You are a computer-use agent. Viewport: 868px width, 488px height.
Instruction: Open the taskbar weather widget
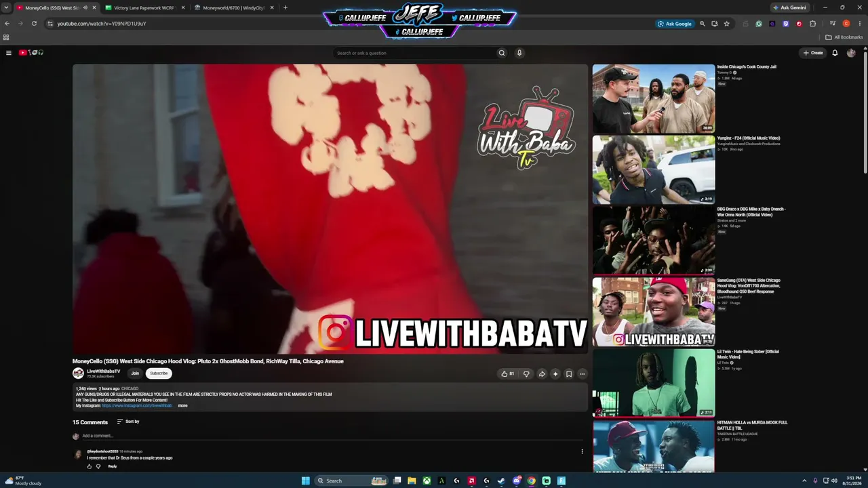(23, 481)
